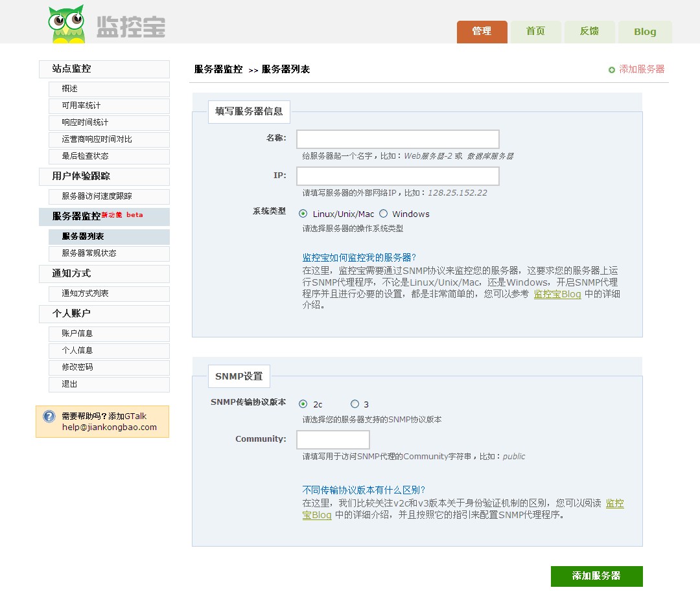Click the 服务器监控 beta sidebar heading
The width and height of the screenshot is (700, 592).
[x=104, y=217]
